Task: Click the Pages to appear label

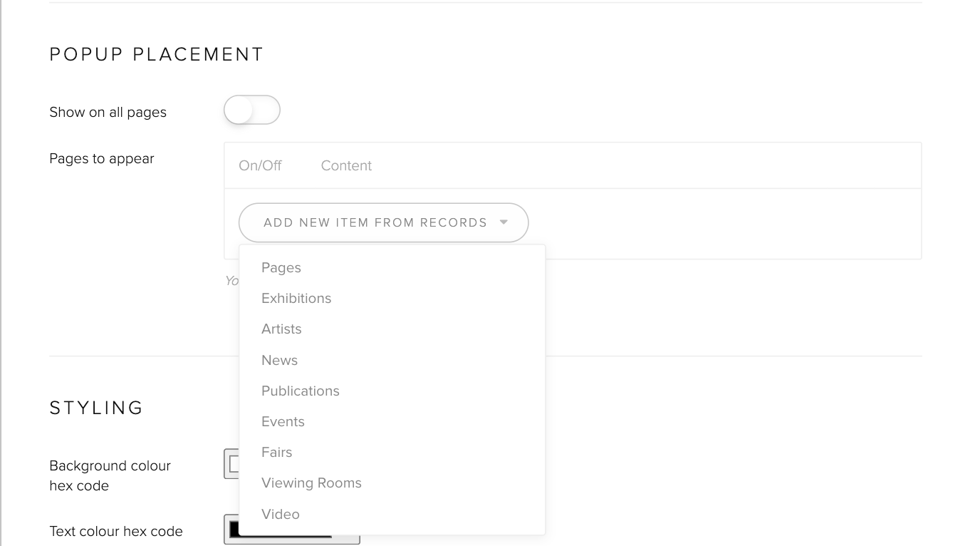Action: pos(102,159)
